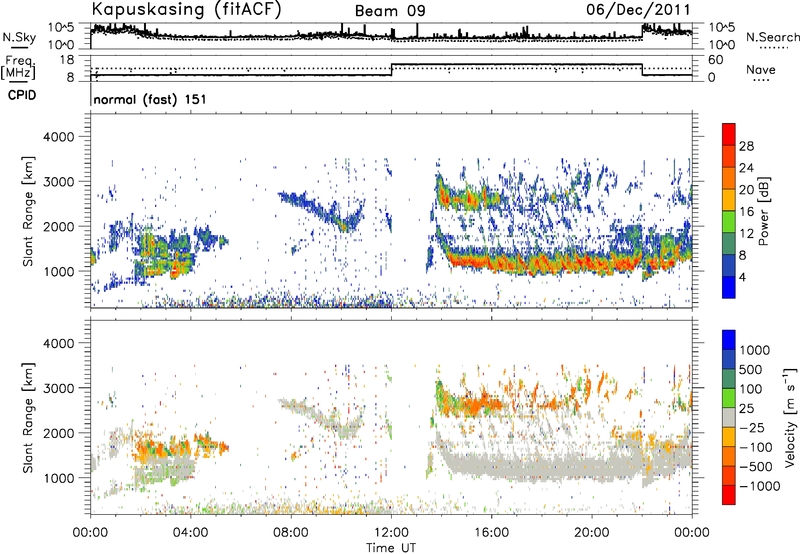This screenshot has width=800, height=554.
Task: Click the "20:00" time tick label
Action: pos(592,533)
